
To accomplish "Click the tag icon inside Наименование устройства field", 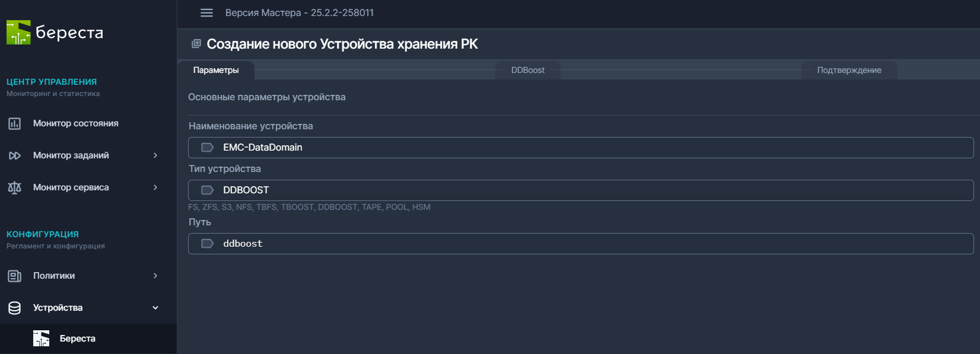I will [206, 147].
